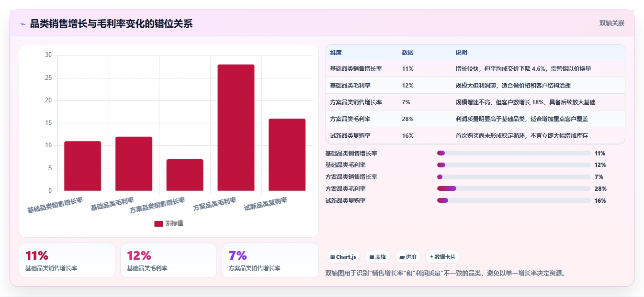The height and width of the screenshot is (297, 644).
Task: Click the 30 y-axis tick label
Action: [x=48, y=55]
